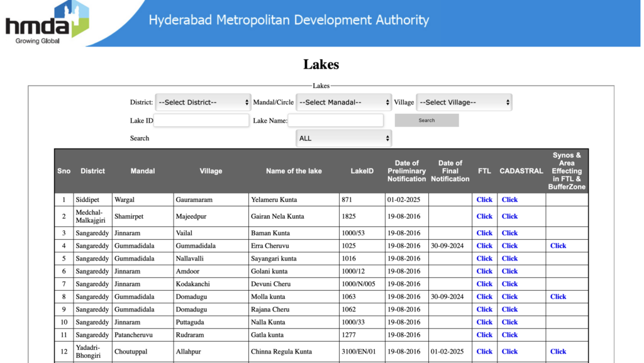
Task: Focus the Lake Name input field
Action: click(x=336, y=120)
